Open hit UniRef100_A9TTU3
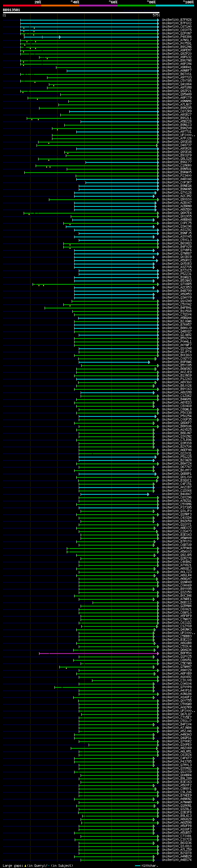 tap(176, 78)
